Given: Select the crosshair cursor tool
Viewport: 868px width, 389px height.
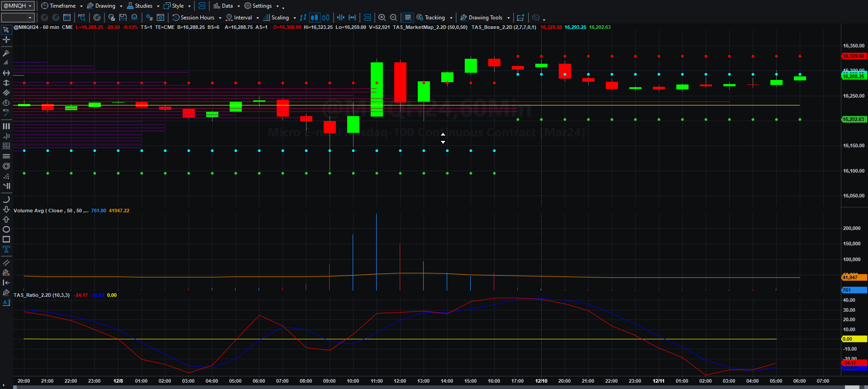Looking at the screenshot, I should coord(6,40).
